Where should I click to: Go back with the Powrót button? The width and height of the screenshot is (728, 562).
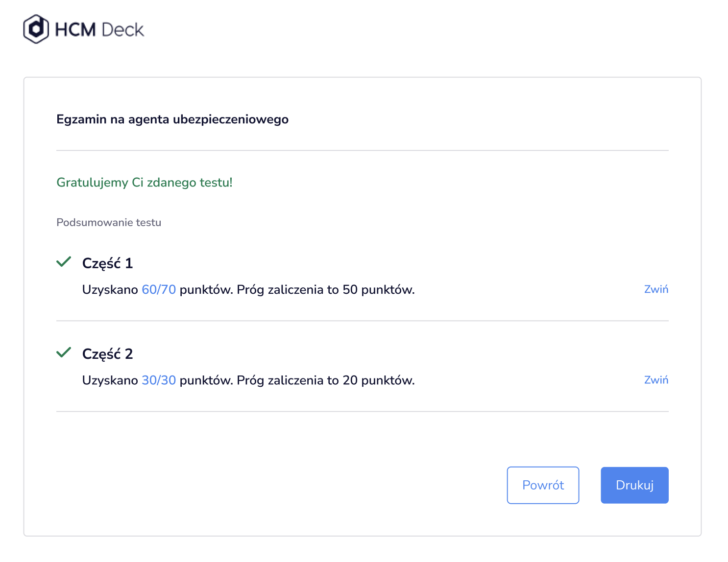click(x=543, y=485)
